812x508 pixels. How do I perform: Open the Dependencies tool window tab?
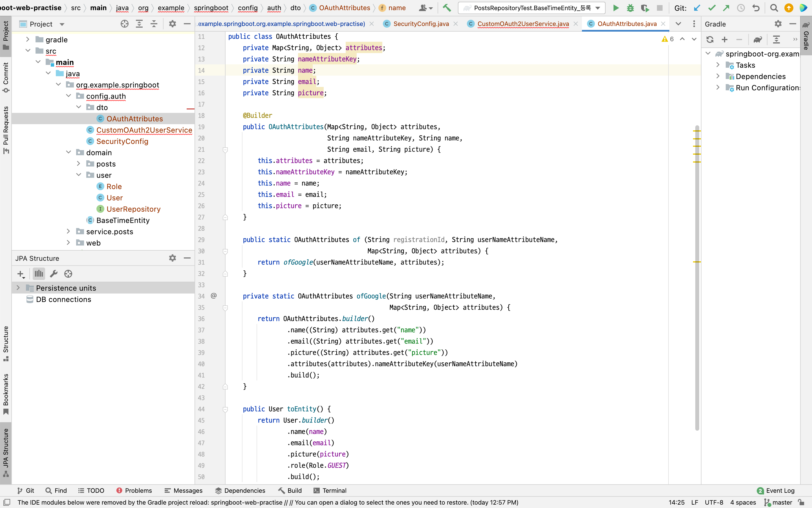click(240, 491)
